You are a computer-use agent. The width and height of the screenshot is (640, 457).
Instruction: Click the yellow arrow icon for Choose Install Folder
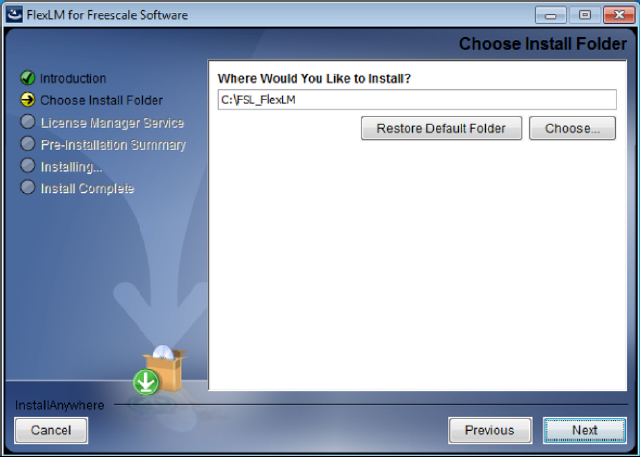28,100
